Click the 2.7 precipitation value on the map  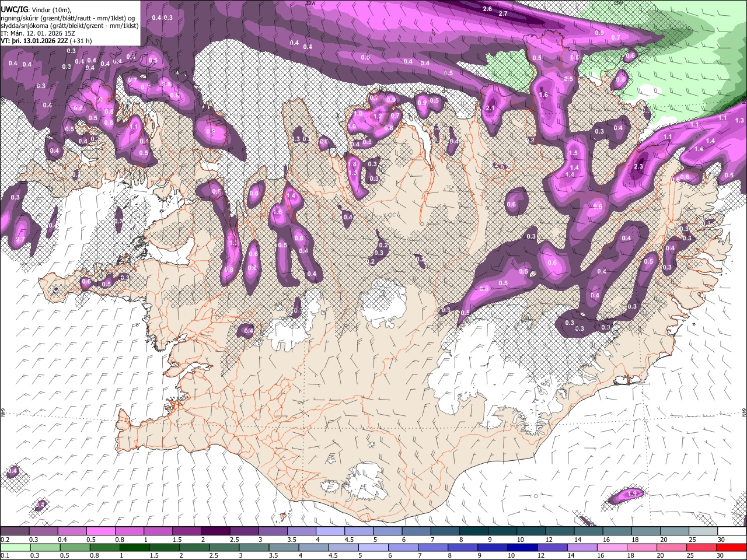(x=503, y=13)
